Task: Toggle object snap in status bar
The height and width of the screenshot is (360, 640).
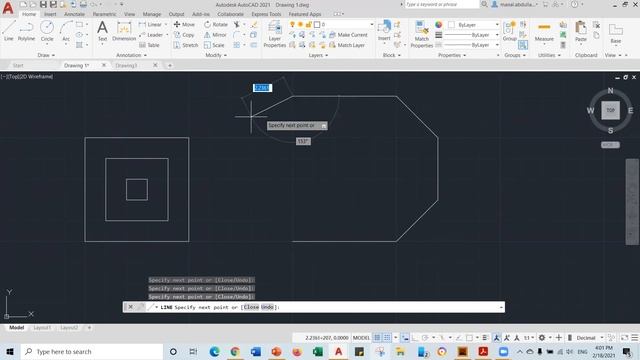Action: pos(469,338)
